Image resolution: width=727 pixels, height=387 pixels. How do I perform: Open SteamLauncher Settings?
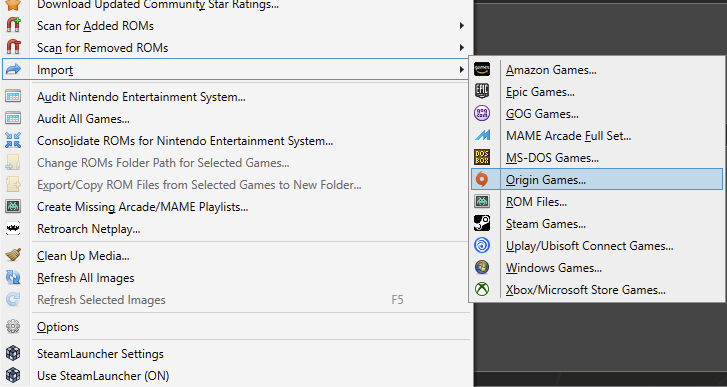coord(100,354)
